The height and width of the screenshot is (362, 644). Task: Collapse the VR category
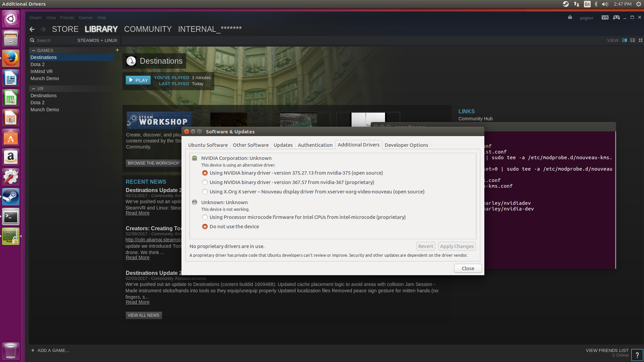pyautogui.click(x=34, y=88)
